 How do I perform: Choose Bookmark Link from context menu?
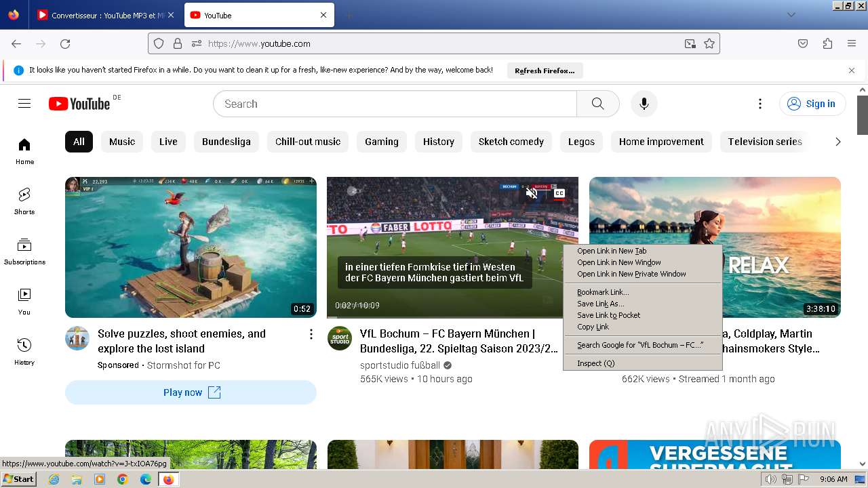[642, 292]
